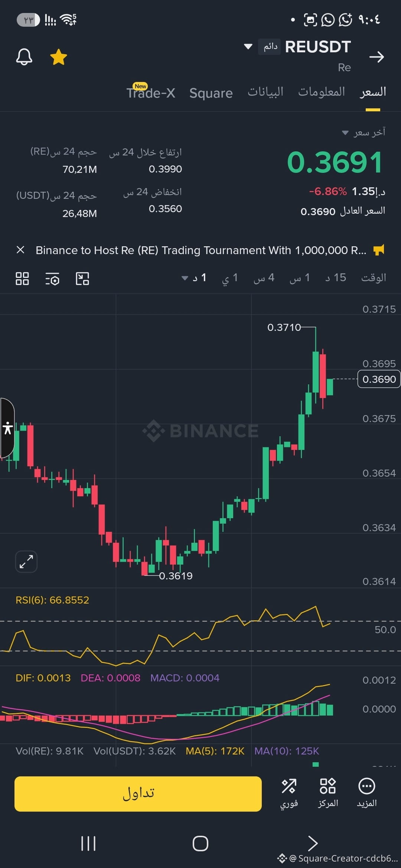The width and height of the screenshot is (401, 868).
Task: Tap the large 0.3691 last price
Action: click(335, 162)
